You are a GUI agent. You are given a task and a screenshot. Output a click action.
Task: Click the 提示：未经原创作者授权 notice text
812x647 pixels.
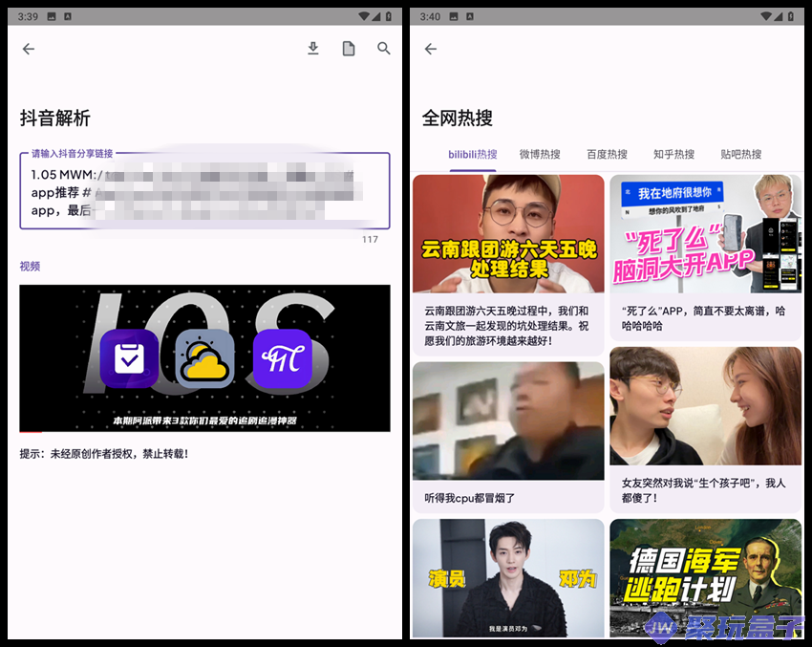click(104, 454)
